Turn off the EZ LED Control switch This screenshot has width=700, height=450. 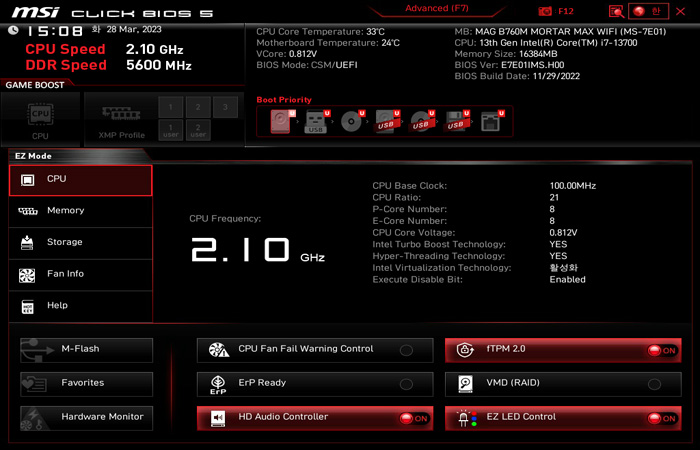662,418
